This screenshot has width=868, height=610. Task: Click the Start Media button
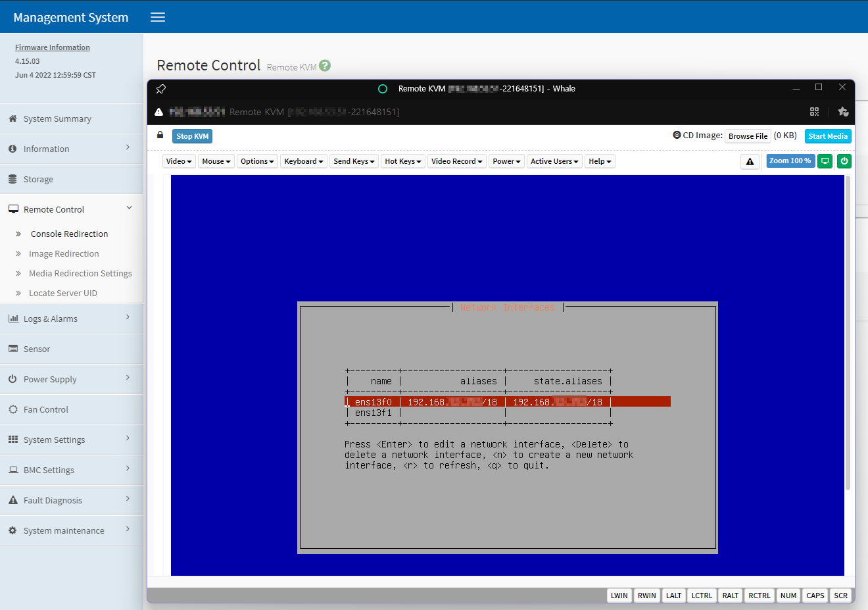827,136
